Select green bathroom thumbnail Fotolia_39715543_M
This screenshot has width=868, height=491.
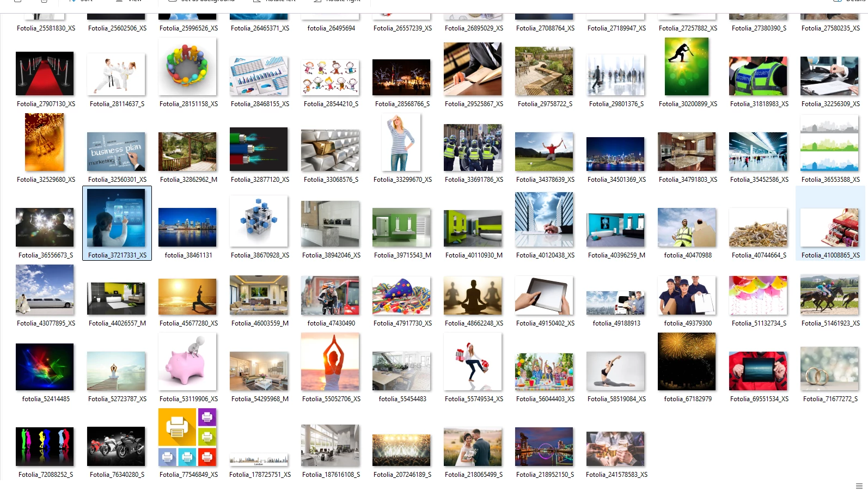point(401,228)
